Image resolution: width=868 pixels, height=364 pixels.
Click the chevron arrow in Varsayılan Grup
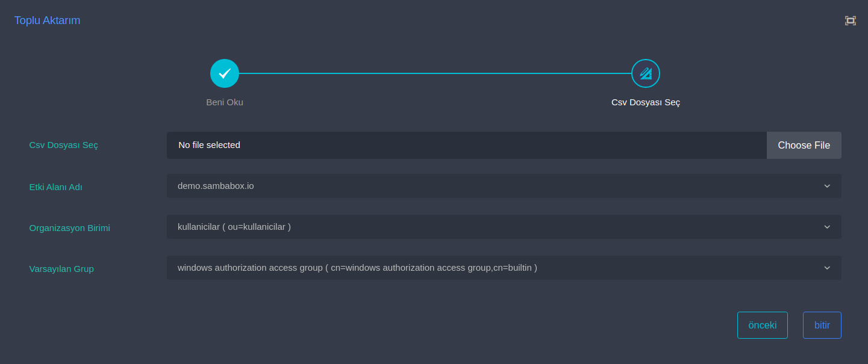(827, 268)
